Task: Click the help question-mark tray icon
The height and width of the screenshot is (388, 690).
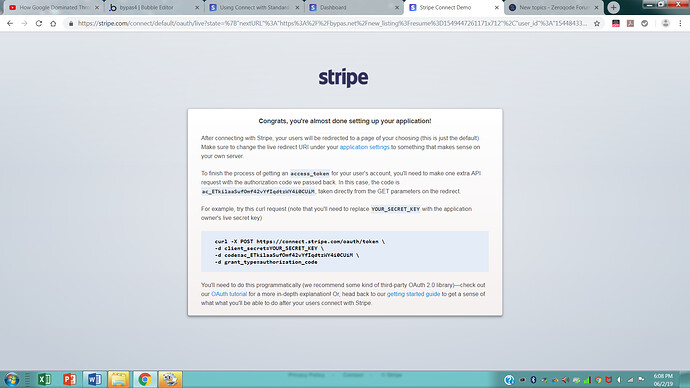Action: tap(509, 380)
